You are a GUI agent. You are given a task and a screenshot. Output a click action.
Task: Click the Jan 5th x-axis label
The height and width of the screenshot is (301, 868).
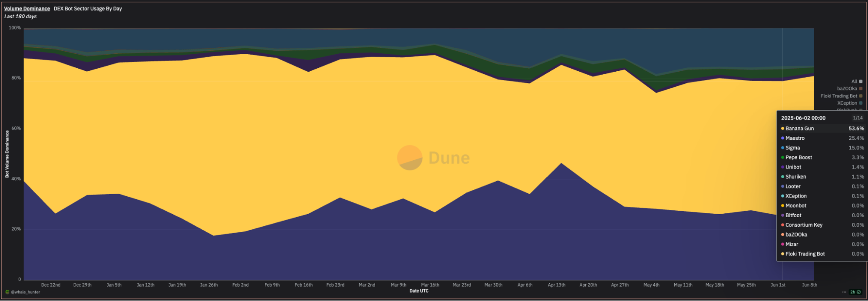[114, 285]
